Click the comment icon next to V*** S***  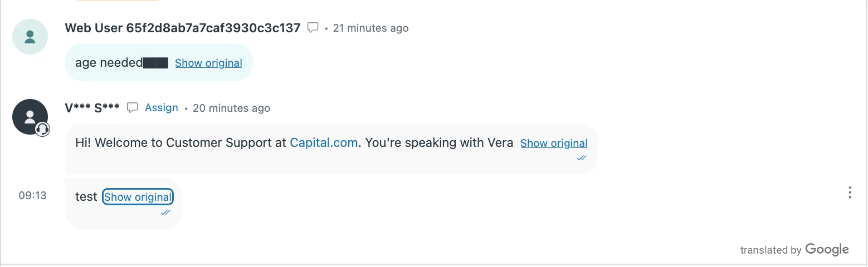[x=132, y=107]
